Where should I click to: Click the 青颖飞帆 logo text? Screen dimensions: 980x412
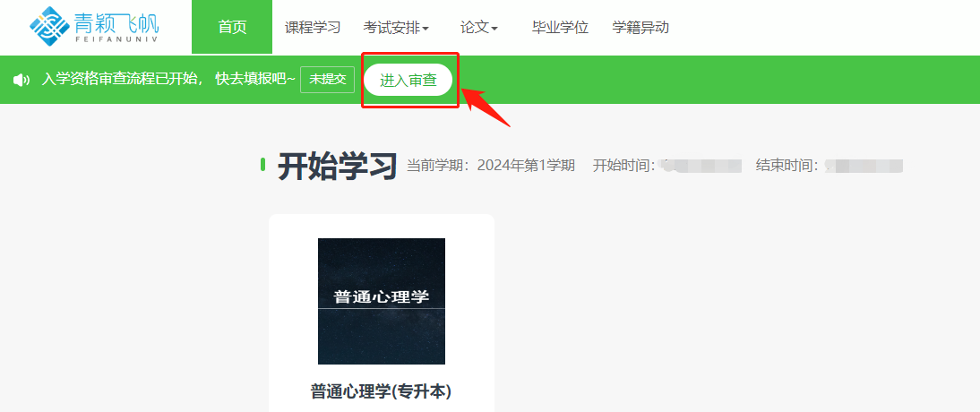point(116,26)
